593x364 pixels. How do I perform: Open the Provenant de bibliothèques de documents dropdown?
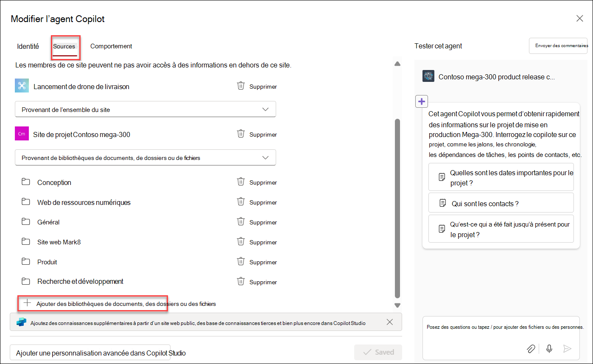click(x=145, y=157)
